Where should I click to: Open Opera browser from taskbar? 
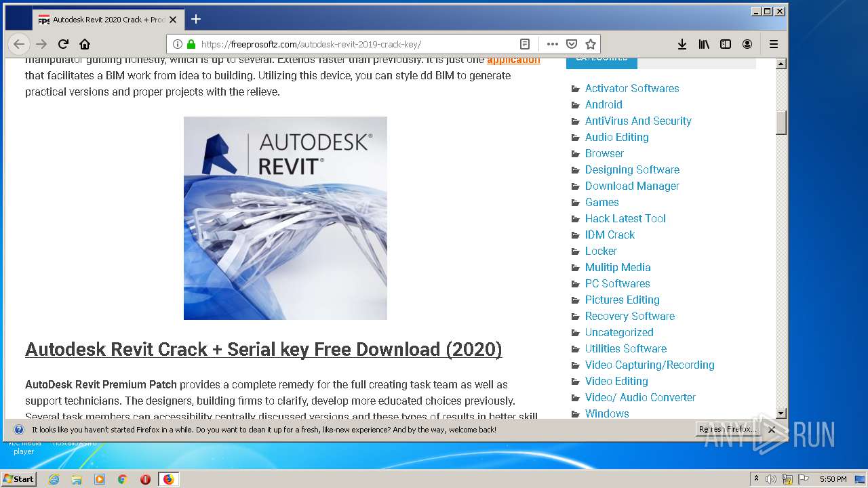click(x=145, y=479)
